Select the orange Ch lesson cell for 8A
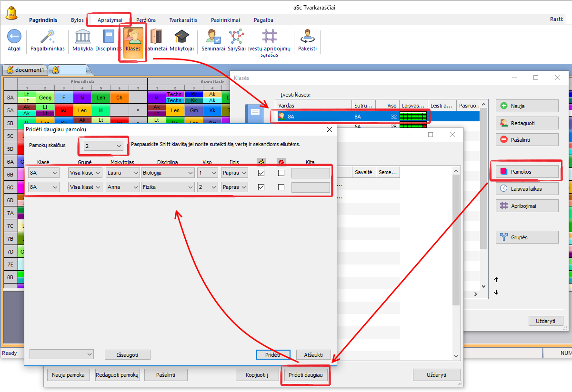Image resolution: width=572 pixels, height=392 pixels. [x=119, y=98]
